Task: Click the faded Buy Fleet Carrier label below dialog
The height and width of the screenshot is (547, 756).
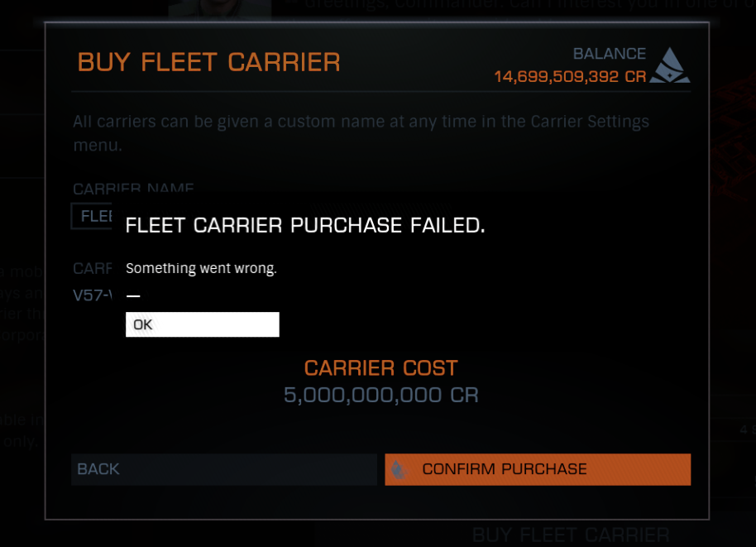Action: [571, 535]
